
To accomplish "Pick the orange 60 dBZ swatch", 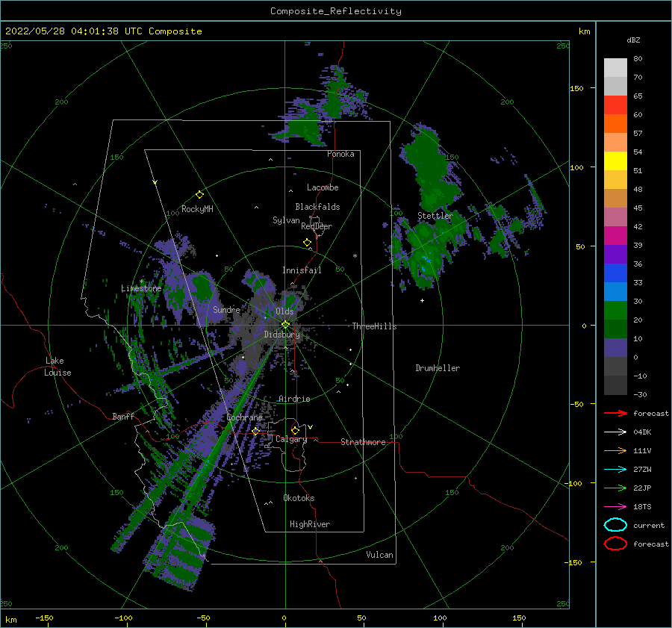I will coord(615,123).
